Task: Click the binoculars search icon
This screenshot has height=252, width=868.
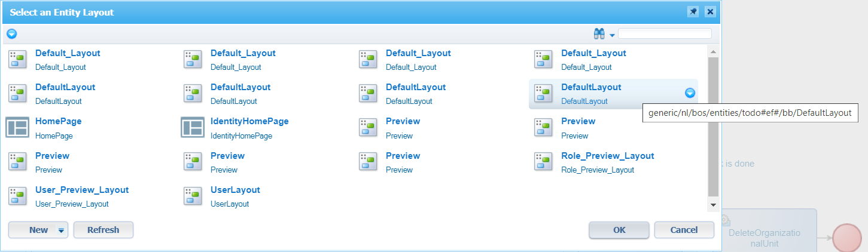Action: point(599,34)
